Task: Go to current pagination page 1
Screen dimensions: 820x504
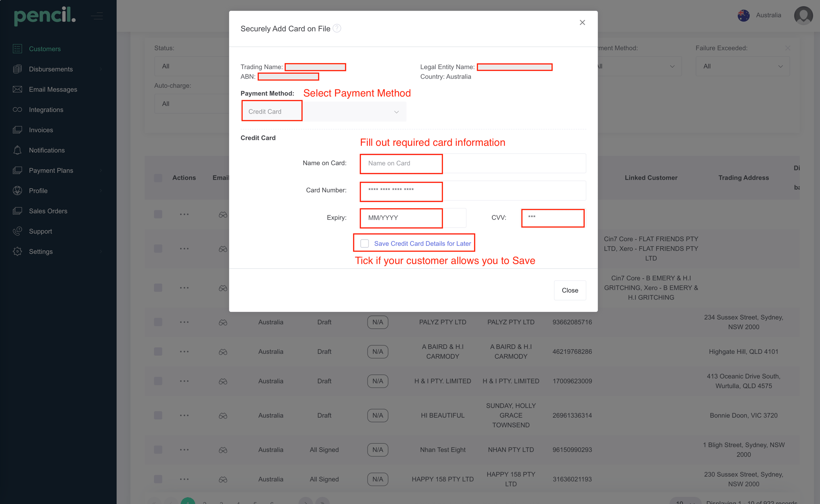Action: [188, 501]
